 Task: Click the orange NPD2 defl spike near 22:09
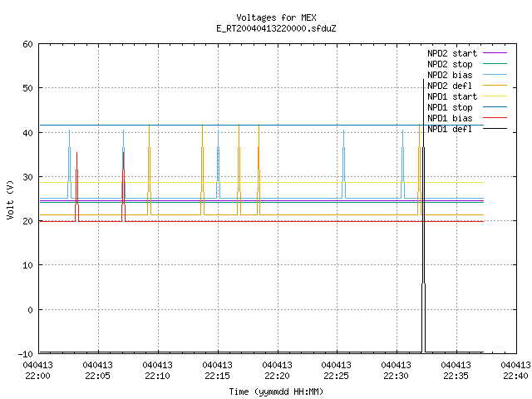[150, 170]
